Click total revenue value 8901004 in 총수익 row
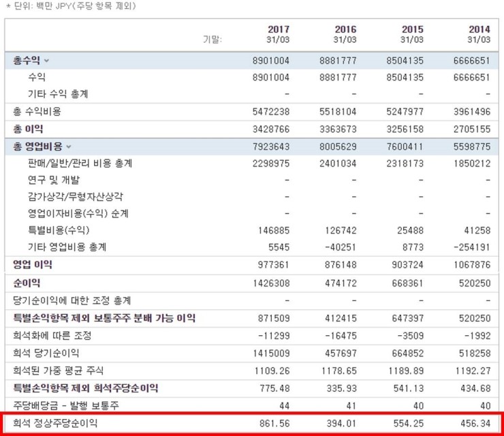Screen dimensions: 504x436 [271, 61]
